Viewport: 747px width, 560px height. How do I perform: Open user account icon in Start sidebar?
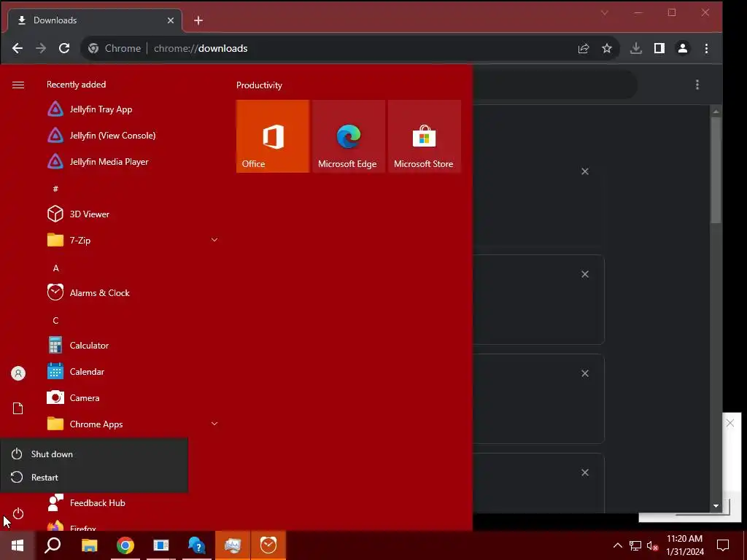18,373
